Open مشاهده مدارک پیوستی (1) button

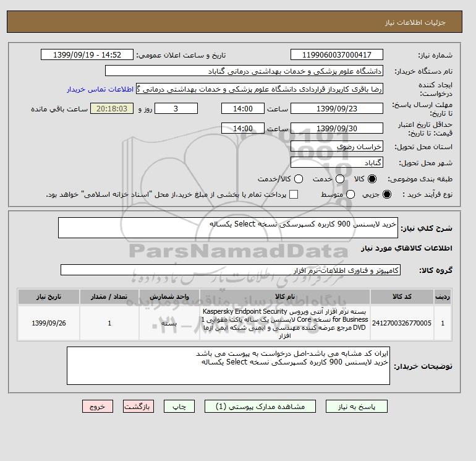pos(260,407)
